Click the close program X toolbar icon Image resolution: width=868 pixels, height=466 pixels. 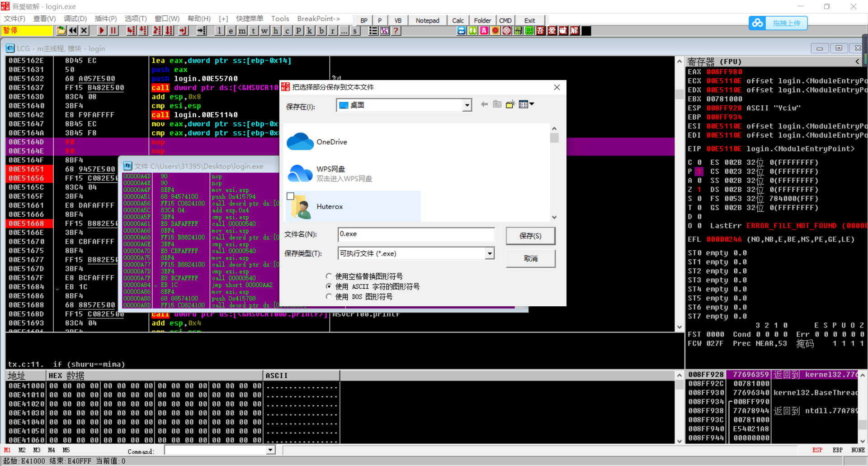click(84, 31)
